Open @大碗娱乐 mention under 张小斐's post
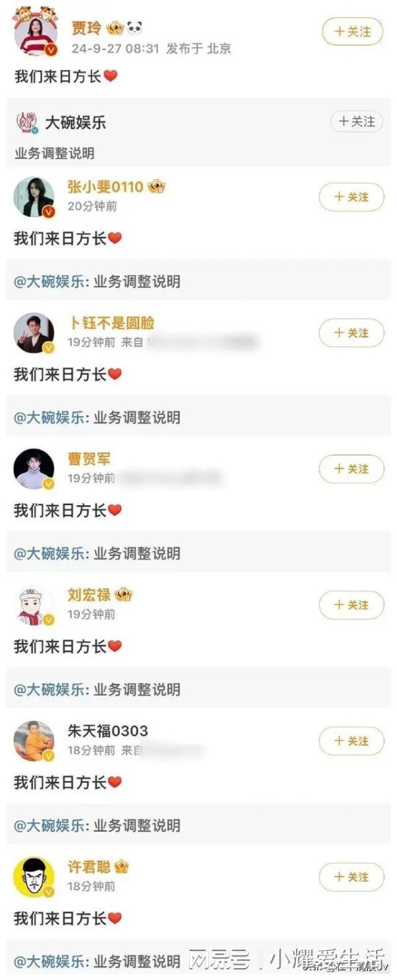Viewport: 397px width, 980px height. 49,282
